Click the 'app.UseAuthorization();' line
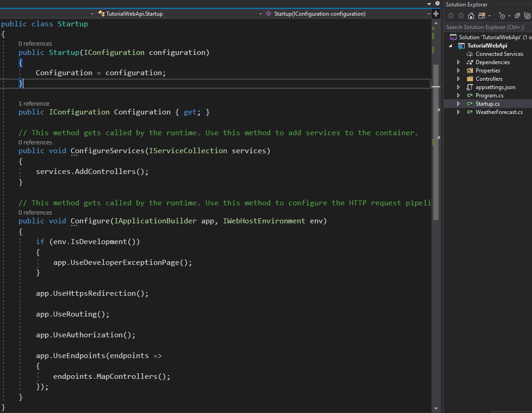532x413 pixels. (x=85, y=335)
